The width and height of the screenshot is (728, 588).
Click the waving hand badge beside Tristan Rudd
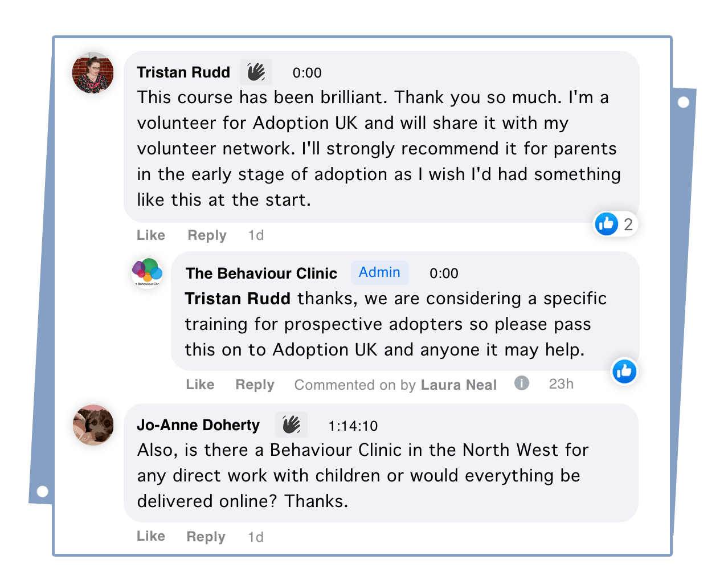click(x=256, y=72)
